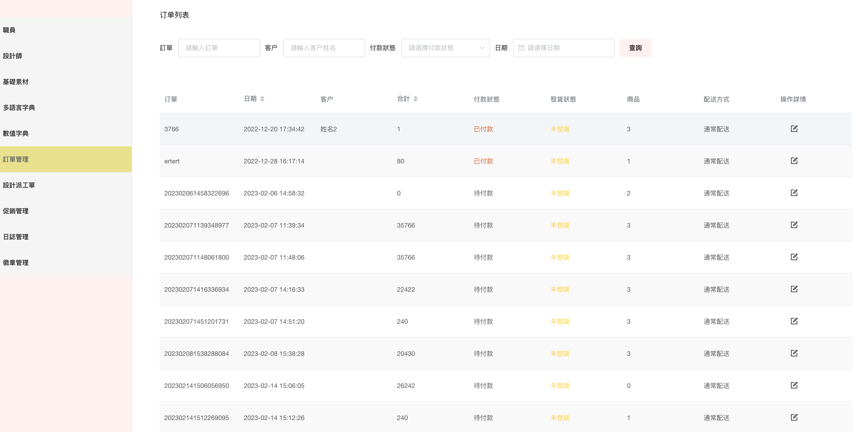Open the 請選擇日期 date picker
868x432 pixels.
point(563,48)
